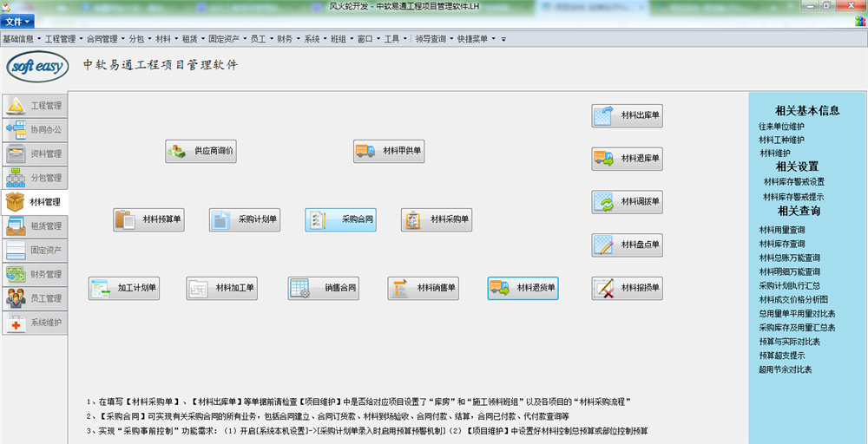
Task: Open 采购库存及用量汇总表 link
Action: [797, 327]
